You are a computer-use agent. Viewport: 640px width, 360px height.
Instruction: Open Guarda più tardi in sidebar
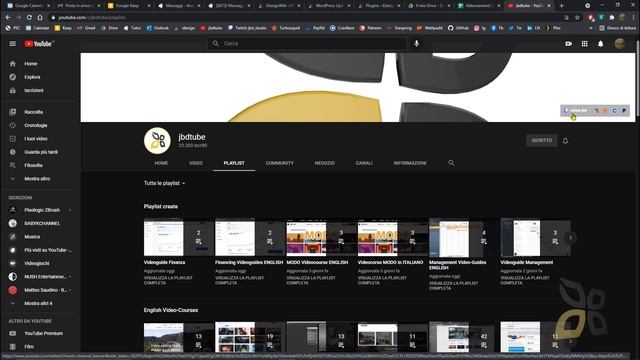tap(40, 152)
